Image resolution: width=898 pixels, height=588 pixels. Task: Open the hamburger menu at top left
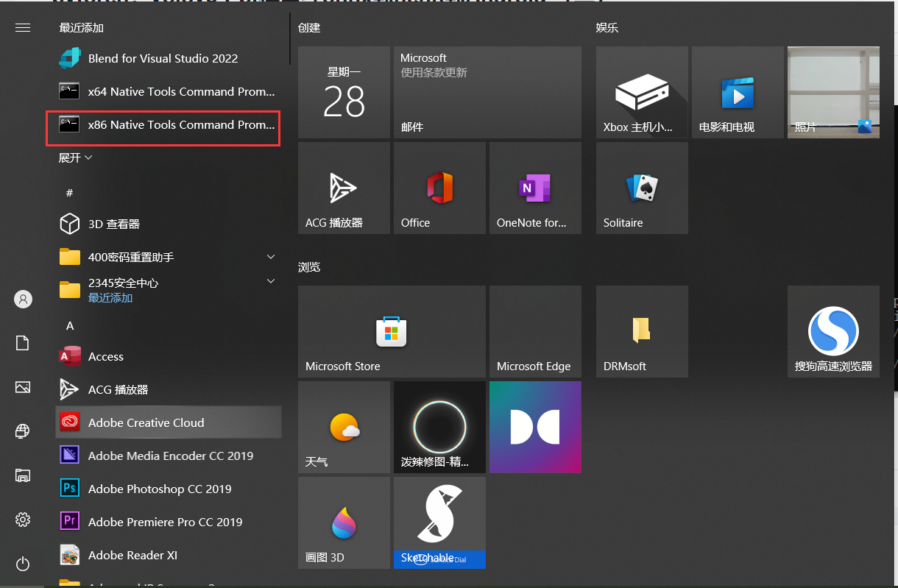23,28
